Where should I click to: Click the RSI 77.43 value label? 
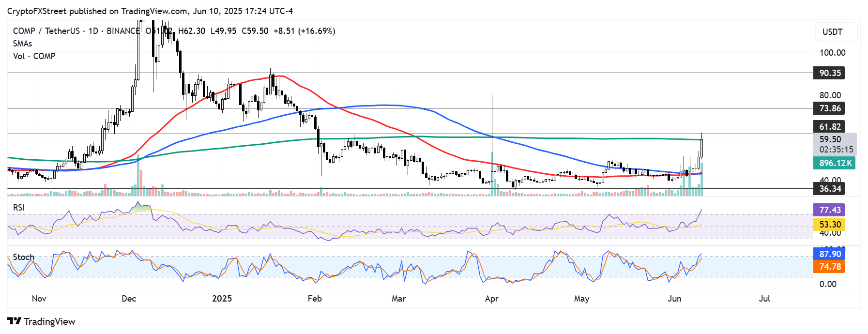coord(829,210)
